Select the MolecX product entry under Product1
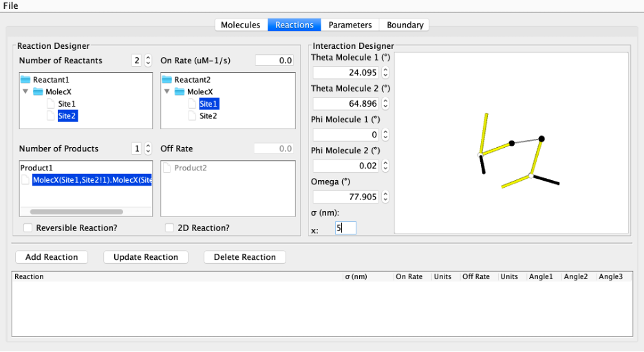The width and height of the screenshot is (644, 352). pos(92,179)
